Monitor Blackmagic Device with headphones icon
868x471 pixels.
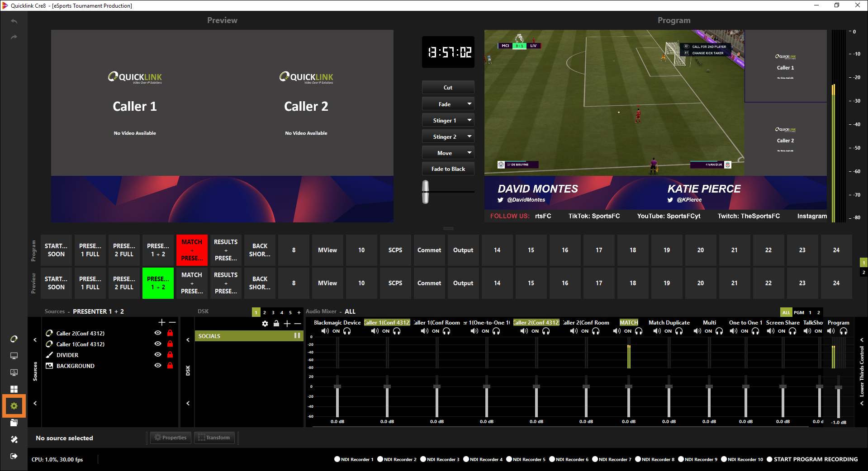pos(347,331)
